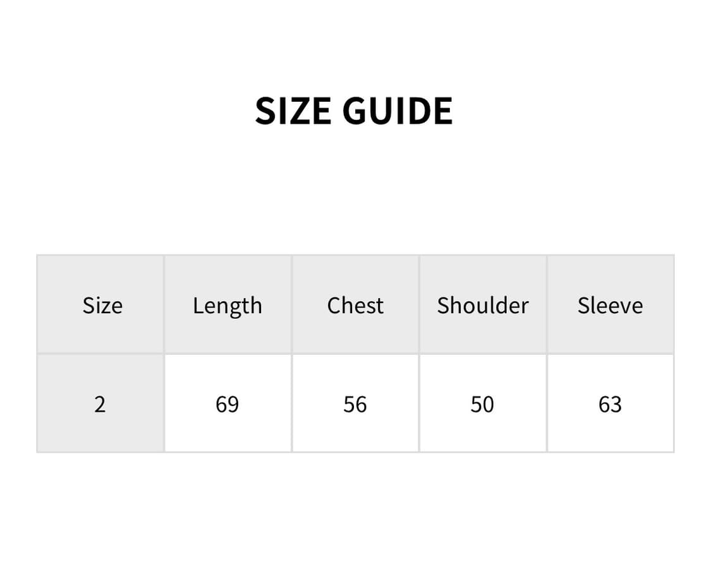Click the header above the value 50
711x588 pixels.
[483, 305]
